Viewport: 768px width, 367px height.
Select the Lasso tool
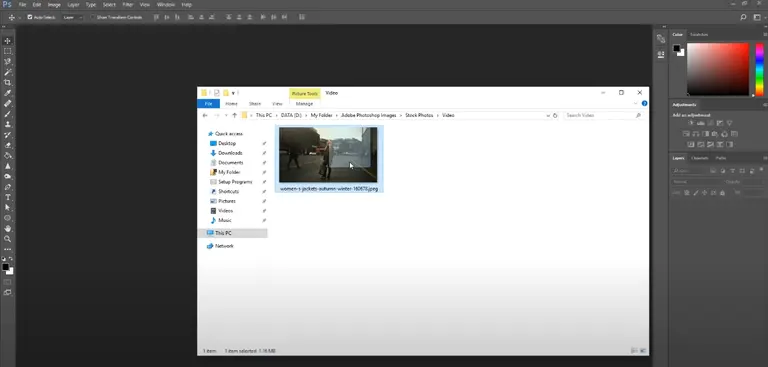[7, 62]
